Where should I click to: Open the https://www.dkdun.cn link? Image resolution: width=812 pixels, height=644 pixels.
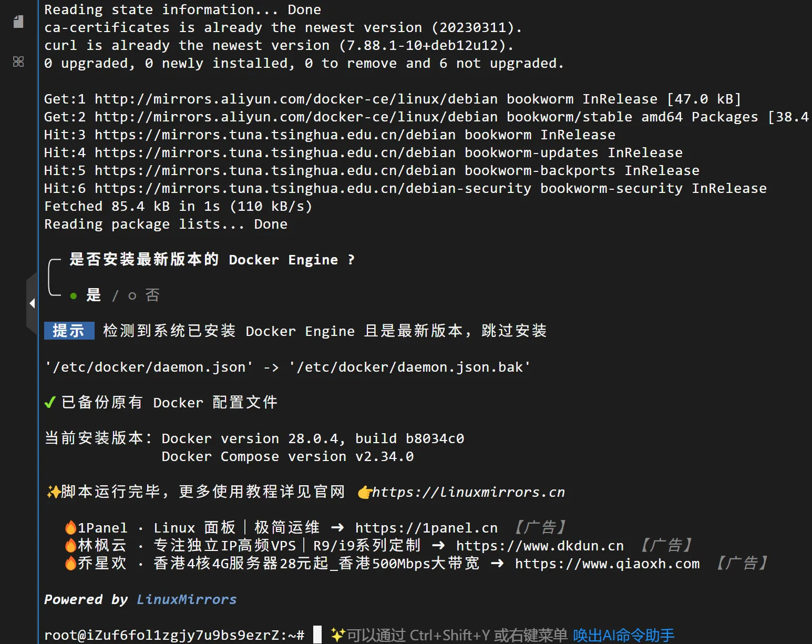(x=539, y=546)
